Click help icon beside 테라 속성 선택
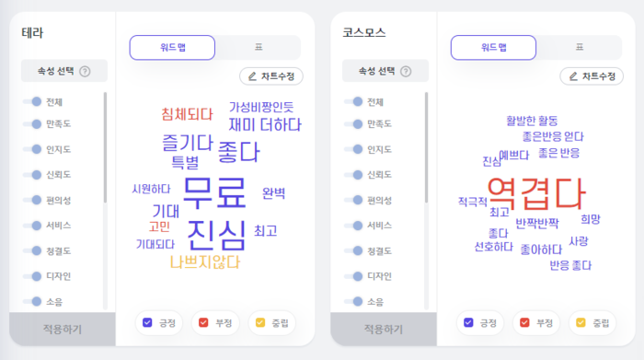Viewport: 644px width, 360px height. pyautogui.click(x=85, y=72)
